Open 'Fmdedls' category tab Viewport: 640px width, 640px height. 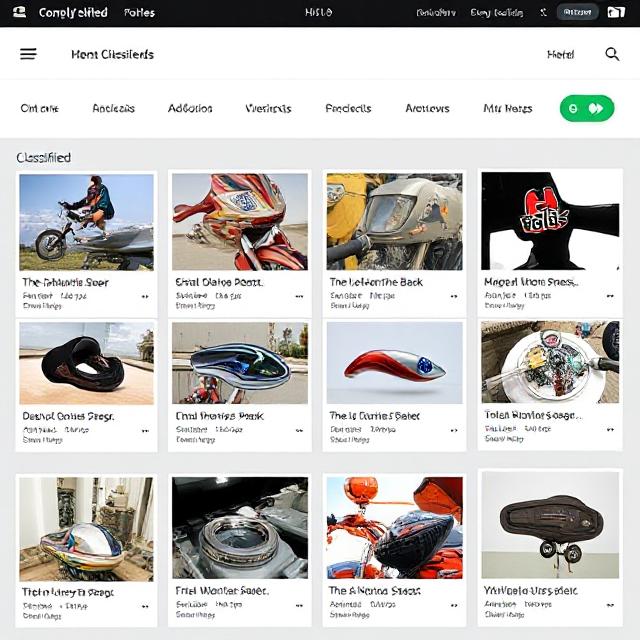(348, 109)
